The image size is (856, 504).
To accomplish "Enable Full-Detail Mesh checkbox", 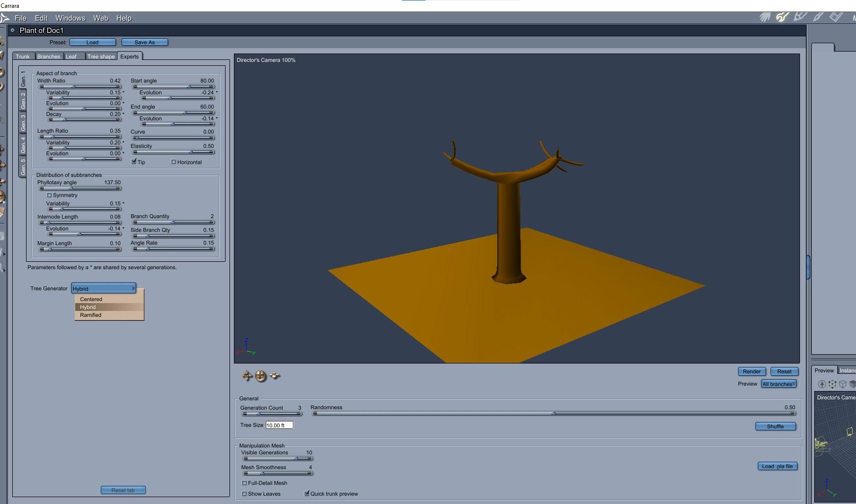I will pos(244,483).
